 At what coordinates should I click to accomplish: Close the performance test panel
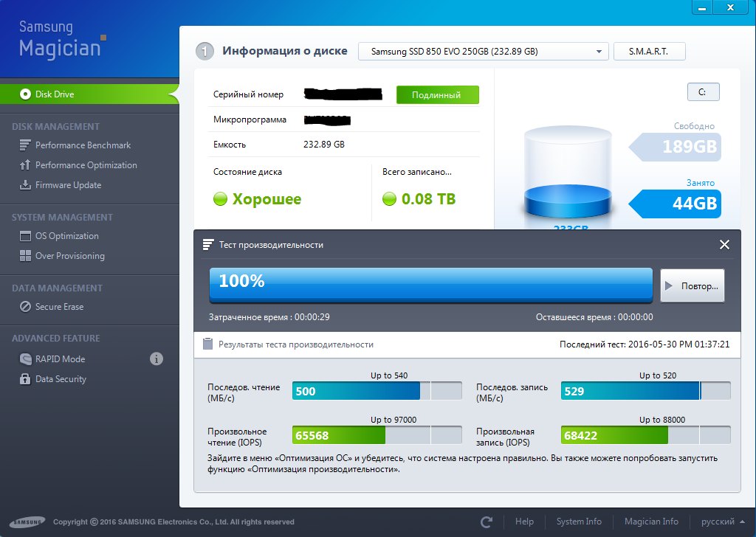(724, 245)
